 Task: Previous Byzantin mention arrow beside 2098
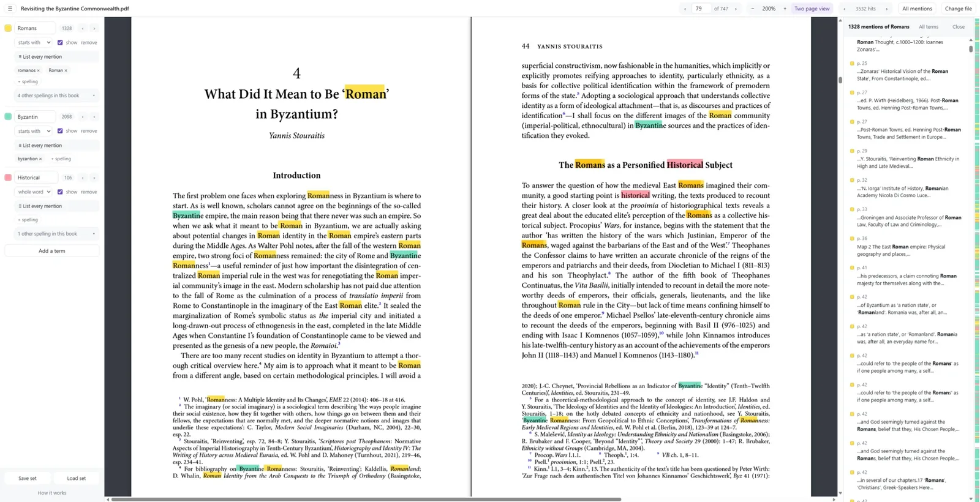[x=83, y=116]
